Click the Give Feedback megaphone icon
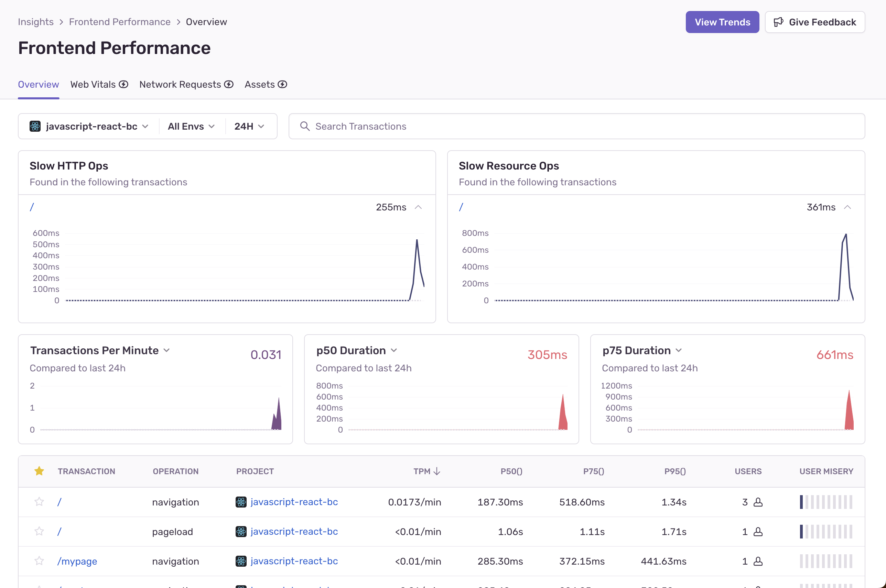Screen dimensions: 886x588 (x=778, y=22)
